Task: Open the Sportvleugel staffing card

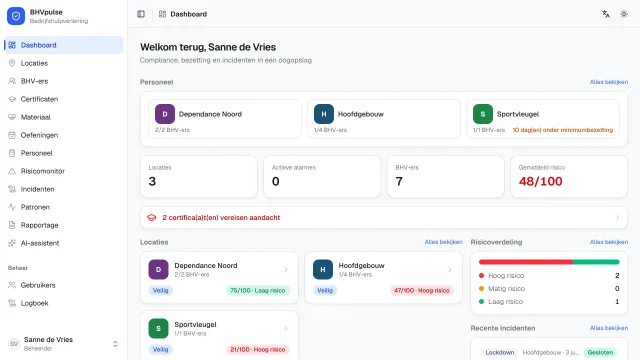Action: pyautogui.click(x=543, y=119)
